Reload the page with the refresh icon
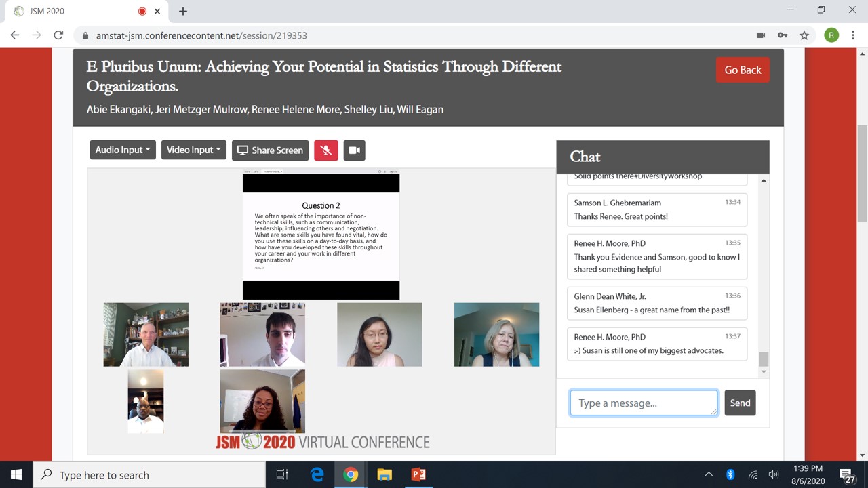 [58, 35]
